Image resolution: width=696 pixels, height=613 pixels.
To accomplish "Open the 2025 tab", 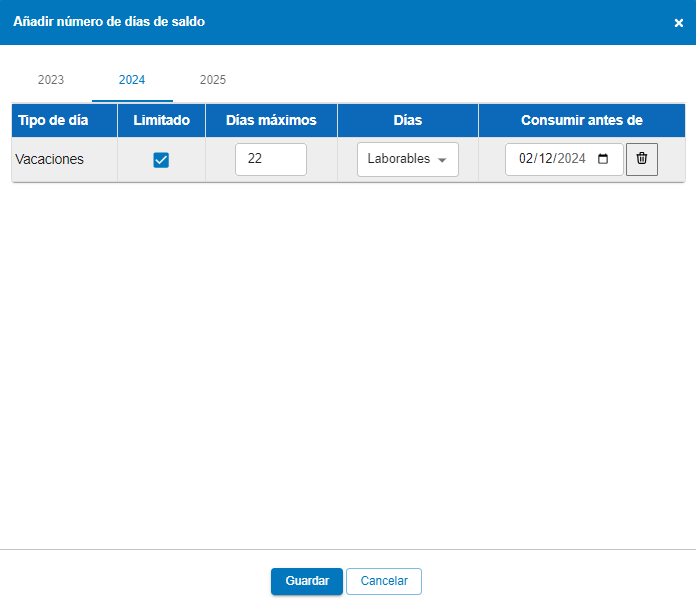I will tap(213, 80).
